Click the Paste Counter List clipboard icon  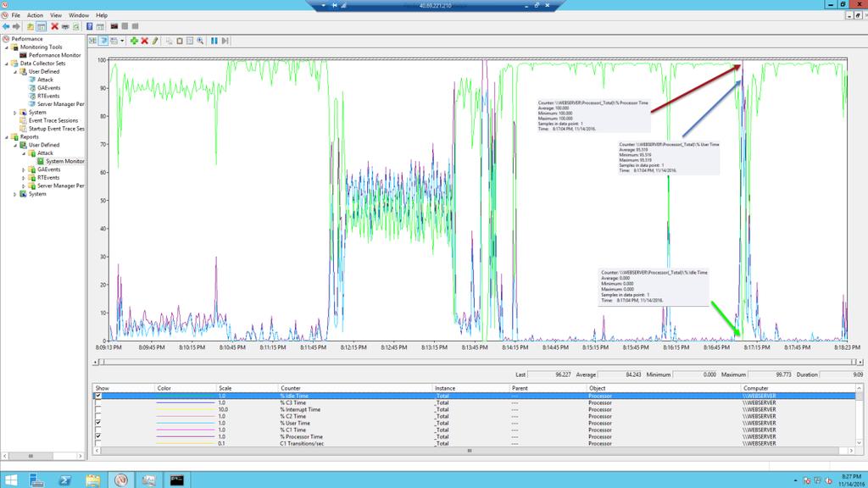[180, 41]
